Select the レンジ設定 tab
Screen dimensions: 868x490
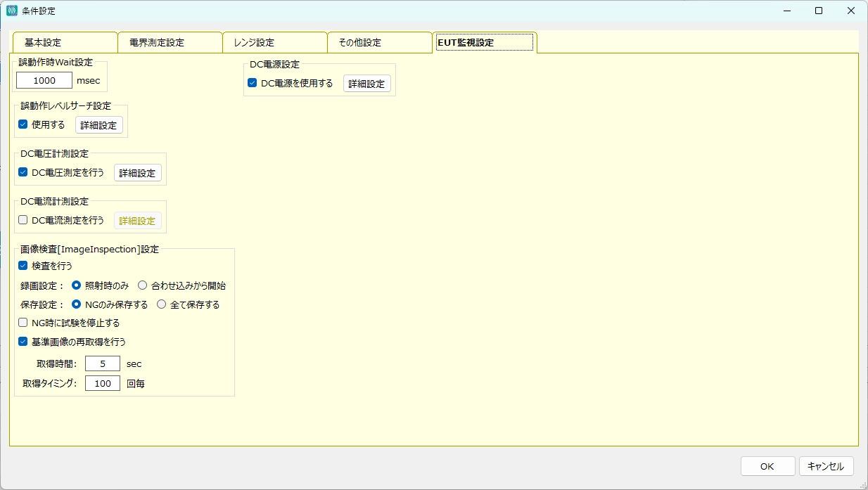274,43
